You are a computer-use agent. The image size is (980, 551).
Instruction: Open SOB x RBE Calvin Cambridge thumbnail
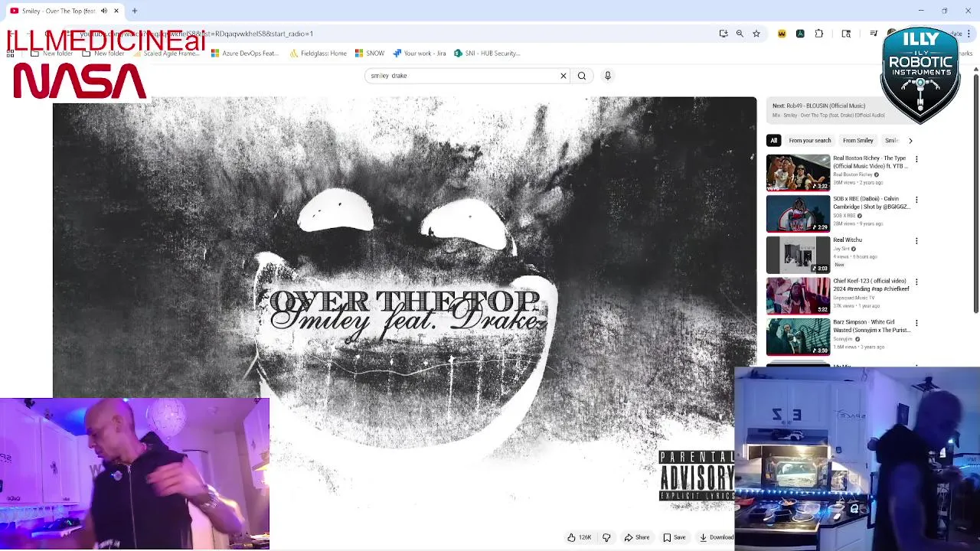click(799, 214)
